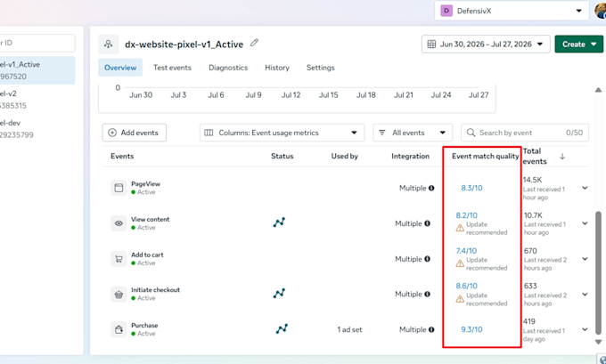Open the 9.3/10 Purchase match quality link

471,329
